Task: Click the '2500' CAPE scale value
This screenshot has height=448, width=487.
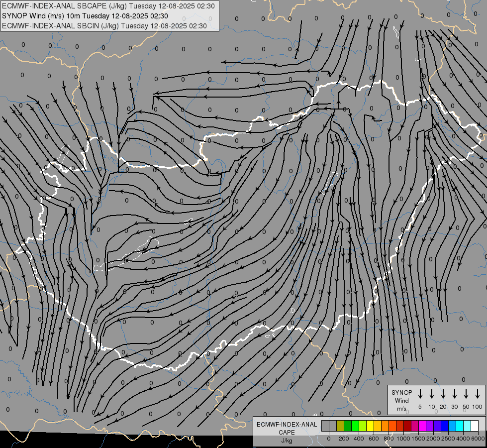Action: (x=448, y=439)
